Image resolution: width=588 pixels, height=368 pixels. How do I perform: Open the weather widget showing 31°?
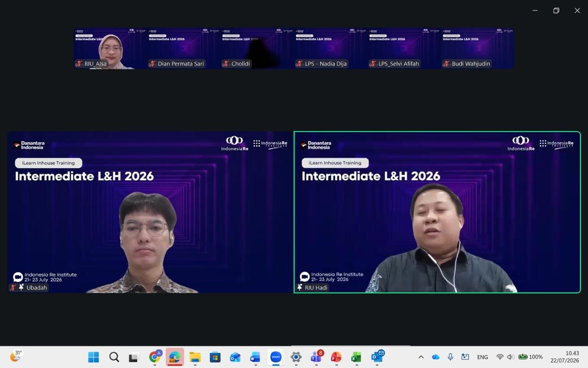[x=16, y=356]
